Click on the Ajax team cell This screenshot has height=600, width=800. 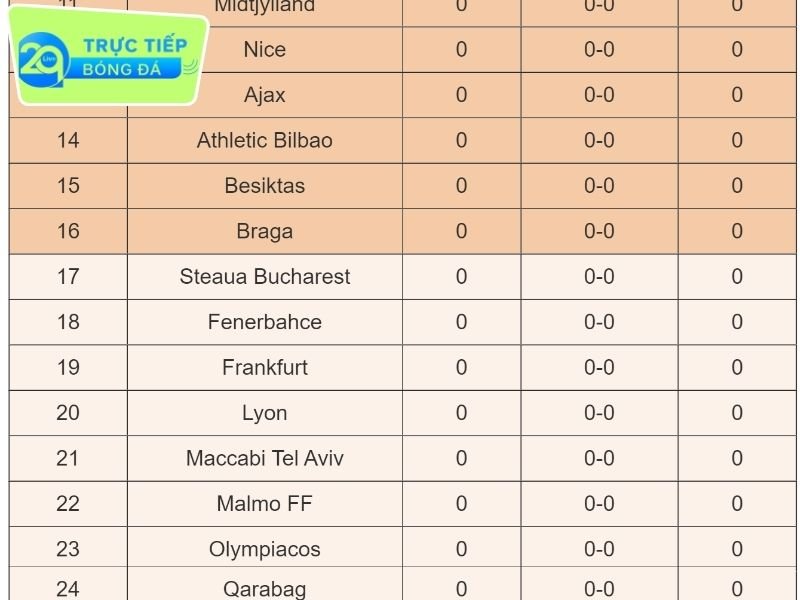click(265, 95)
